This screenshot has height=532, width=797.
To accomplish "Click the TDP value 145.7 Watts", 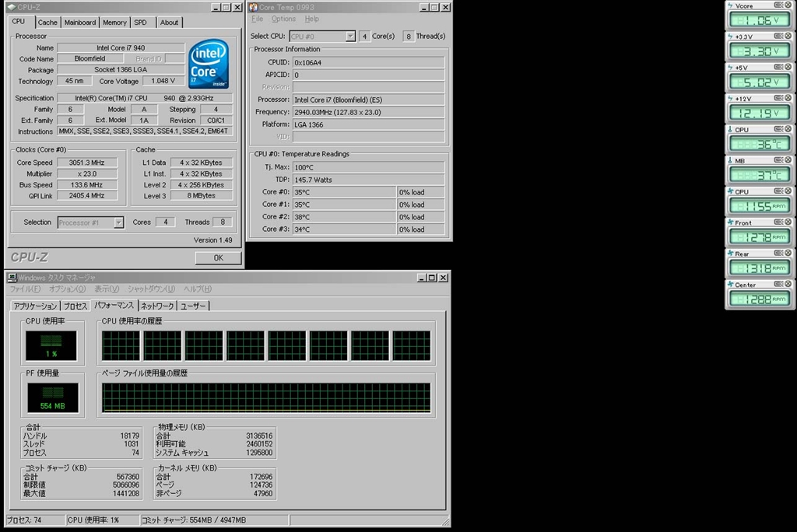I will click(x=368, y=180).
